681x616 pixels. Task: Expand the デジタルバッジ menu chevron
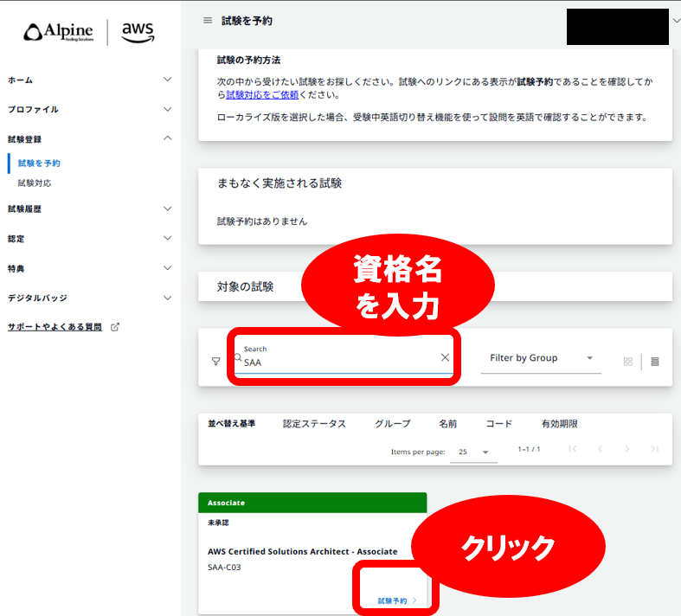pyautogui.click(x=167, y=298)
